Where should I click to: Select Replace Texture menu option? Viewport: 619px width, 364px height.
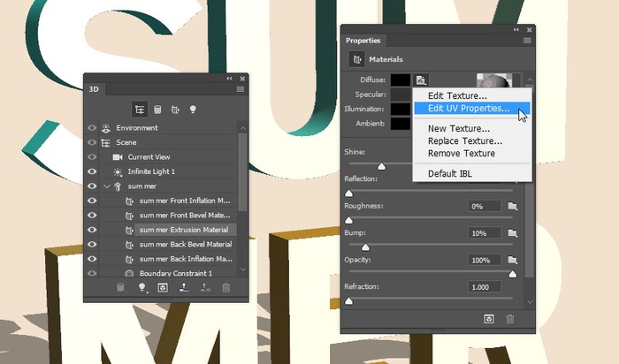[464, 140]
